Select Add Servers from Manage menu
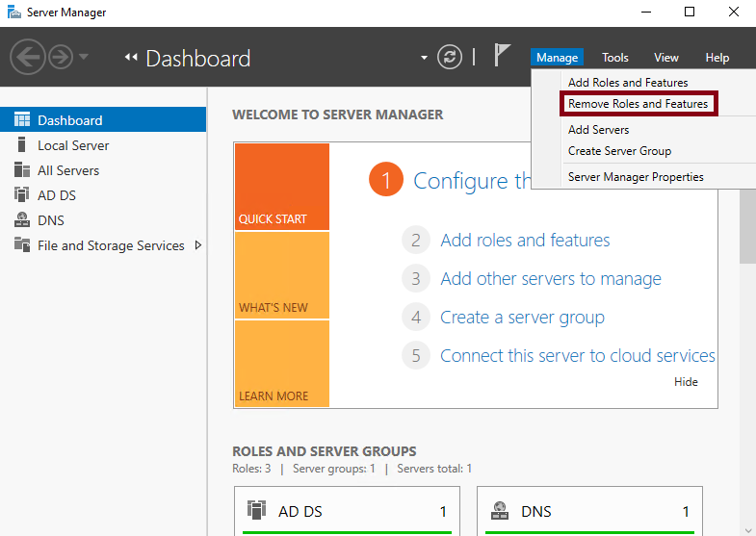Screen dimensions: 756x536 coord(598,130)
